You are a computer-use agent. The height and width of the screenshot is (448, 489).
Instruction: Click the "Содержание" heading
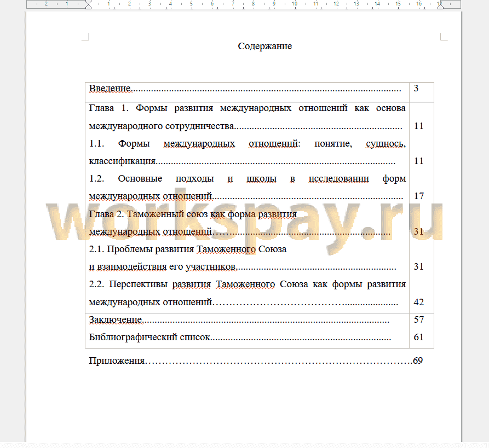point(265,46)
